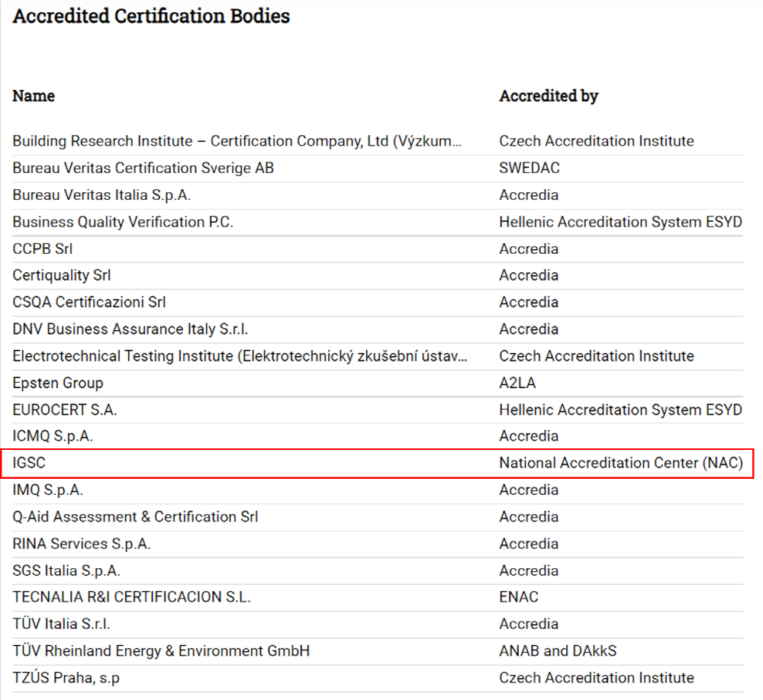763x700 pixels.
Task: Click Accredia cell in Q-Aid Assessment row
Action: [529, 517]
